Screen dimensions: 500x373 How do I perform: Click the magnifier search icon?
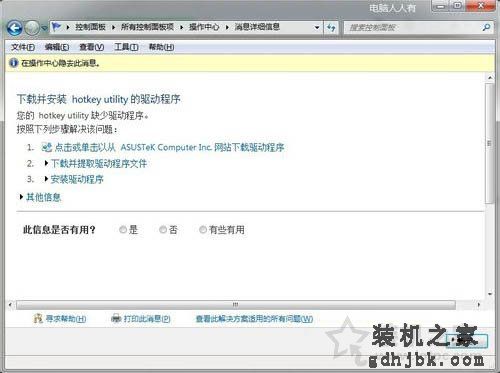[x=486, y=28]
